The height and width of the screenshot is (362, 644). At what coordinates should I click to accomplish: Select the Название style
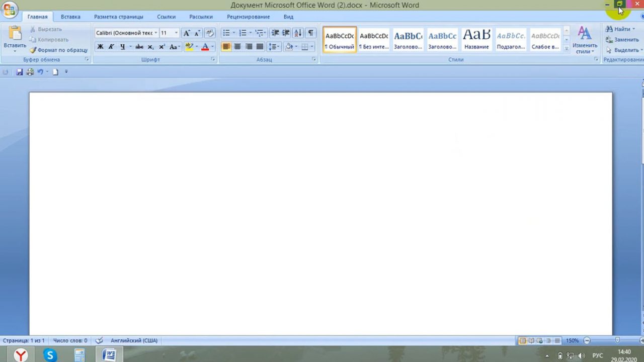coord(476,40)
